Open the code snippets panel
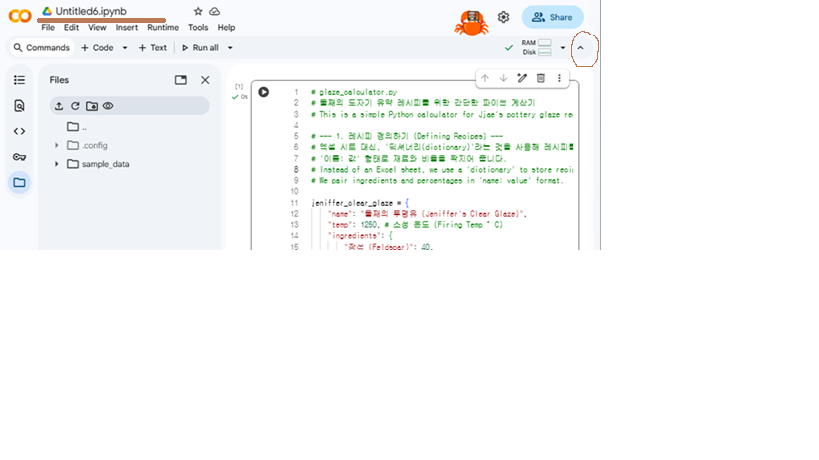Viewport: 819px width, 460px height. (x=19, y=131)
